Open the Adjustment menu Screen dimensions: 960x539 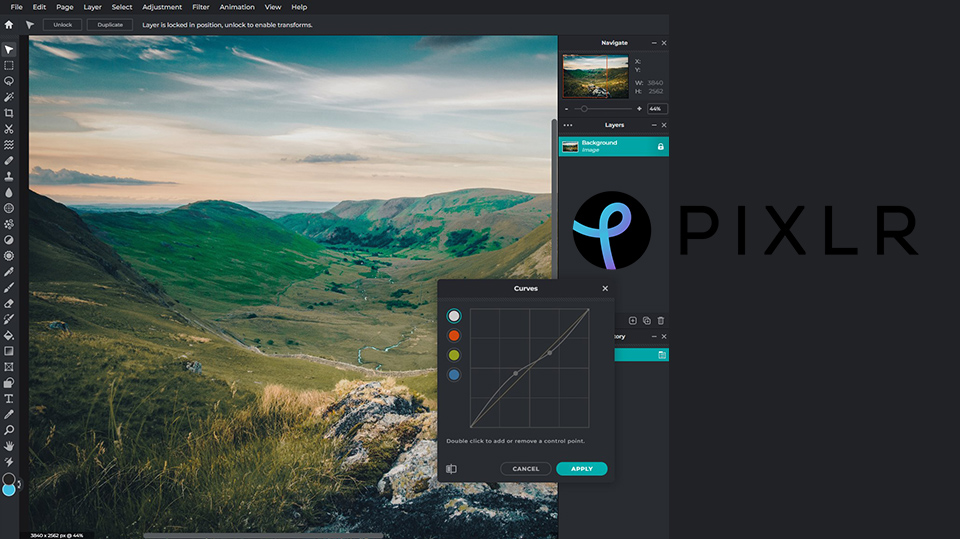point(162,7)
